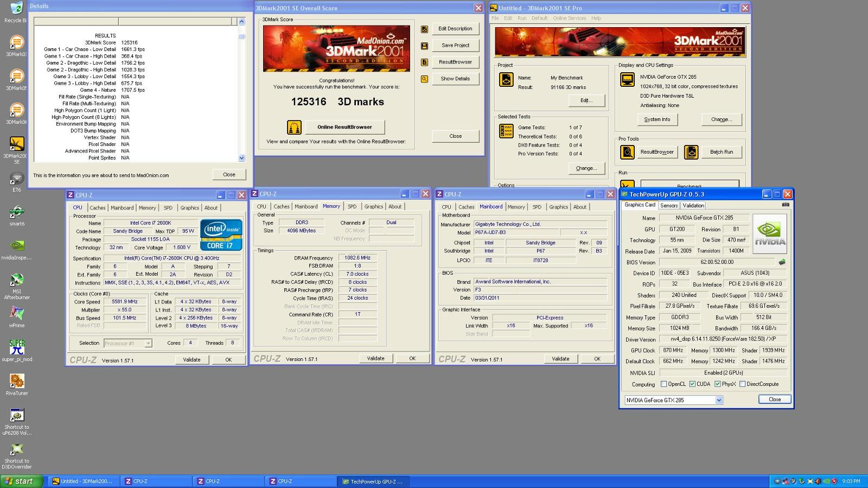Launch the super_pi_mod desktop icon
Viewport: 868px width, 488px height.
[x=17, y=347]
